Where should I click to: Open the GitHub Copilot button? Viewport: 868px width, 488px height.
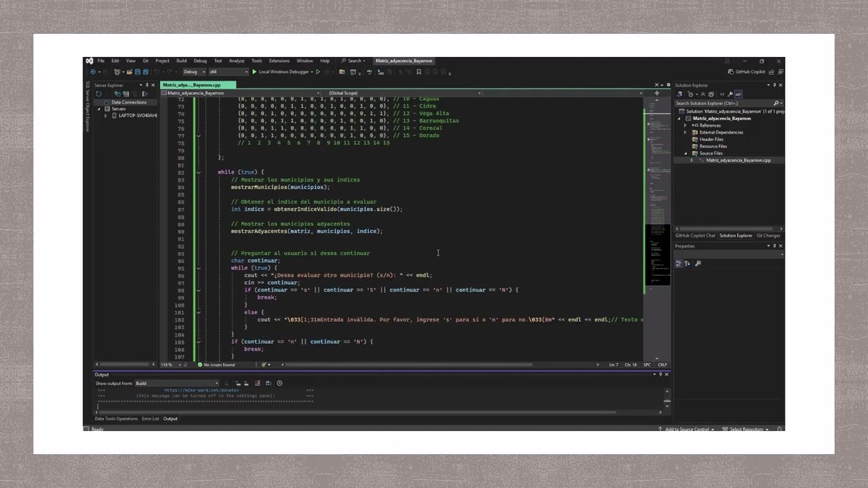pos(747,72)
